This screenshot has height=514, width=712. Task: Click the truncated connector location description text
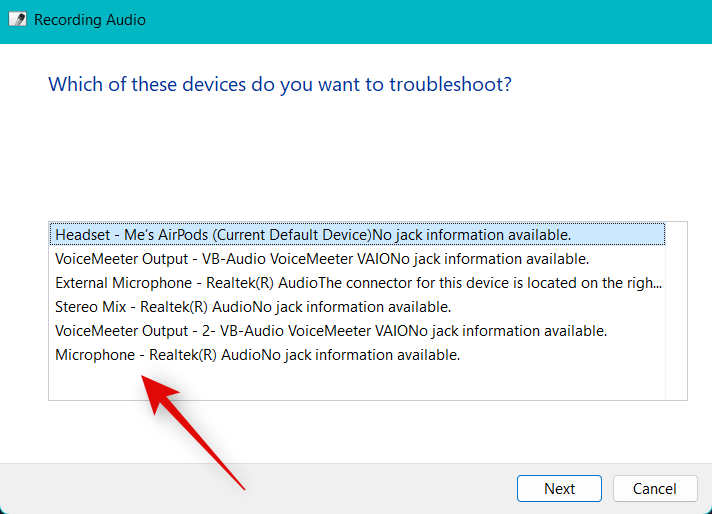(488, 283)
